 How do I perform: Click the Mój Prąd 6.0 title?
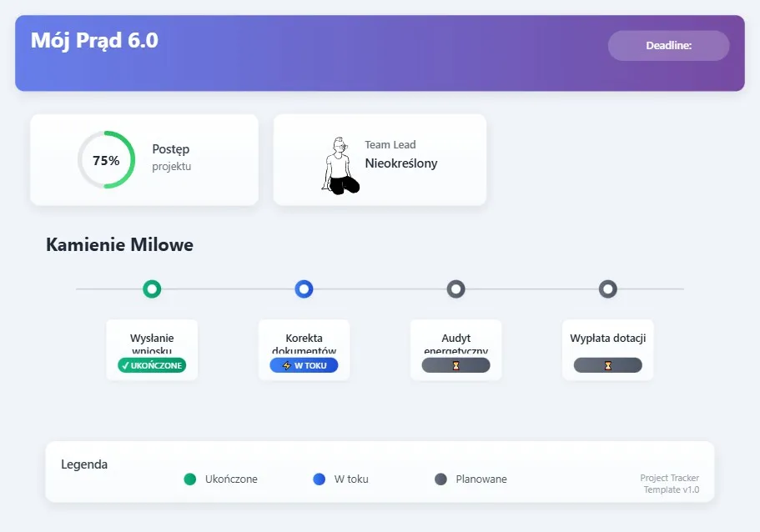click(x=94, y=40)
